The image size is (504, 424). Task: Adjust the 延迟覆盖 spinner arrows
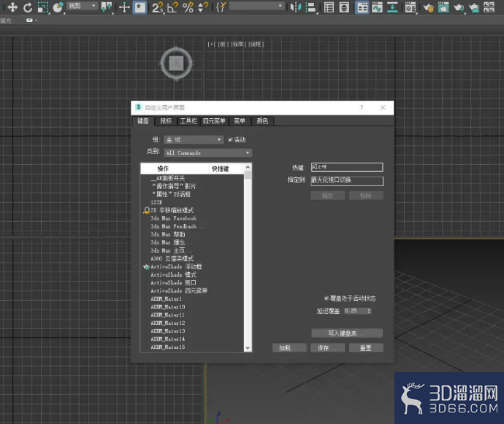pos(369,311)
